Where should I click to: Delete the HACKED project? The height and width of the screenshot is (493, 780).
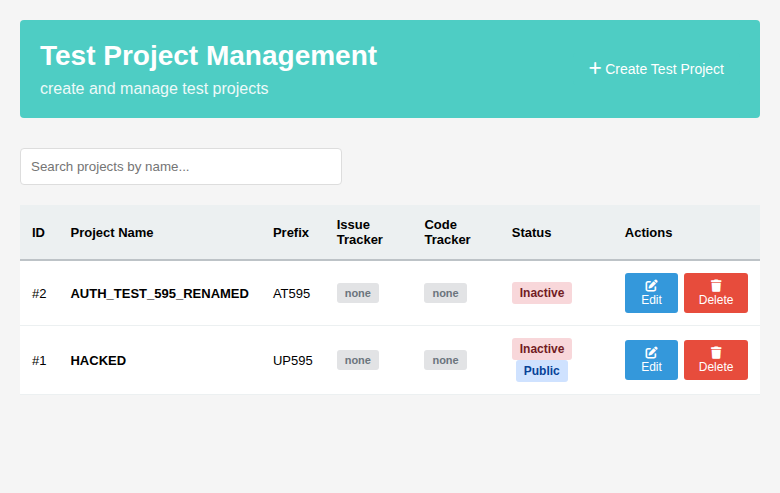click(716, 360)
